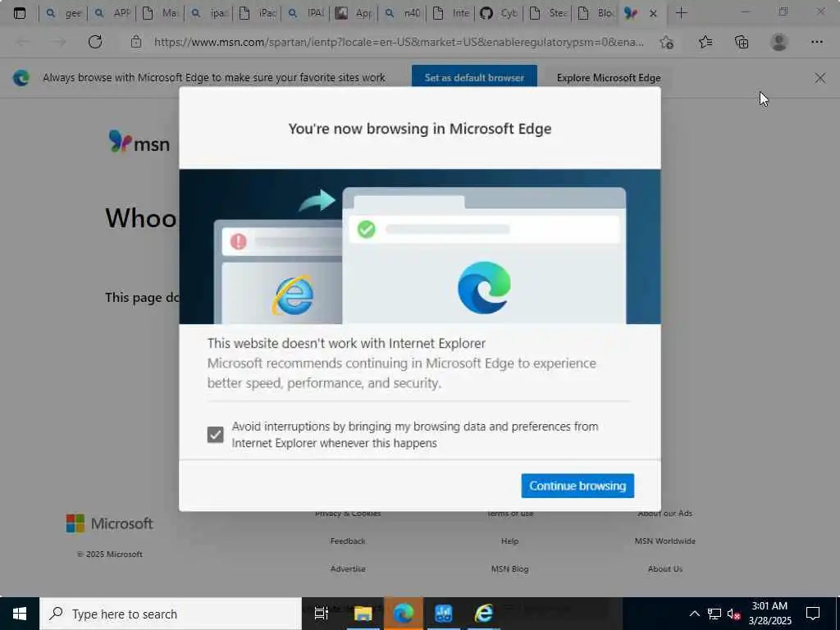The width and height of the screenshot is (840, 630).
Task: Click the Microsoft Edge taskbar icon
Action: coord(403,614)
